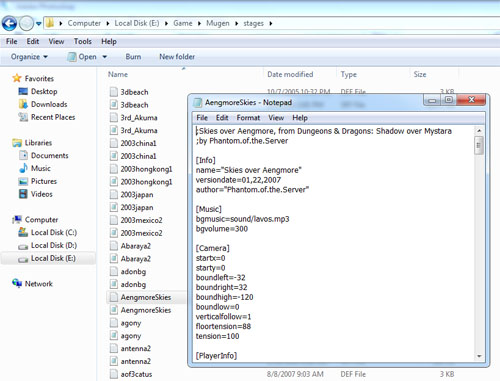Open Notepad Edit menu

(x=222, y=118)
